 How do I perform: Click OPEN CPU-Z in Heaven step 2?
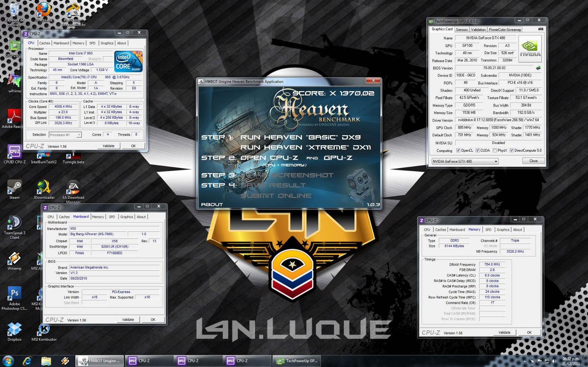(x=269, y=158)
